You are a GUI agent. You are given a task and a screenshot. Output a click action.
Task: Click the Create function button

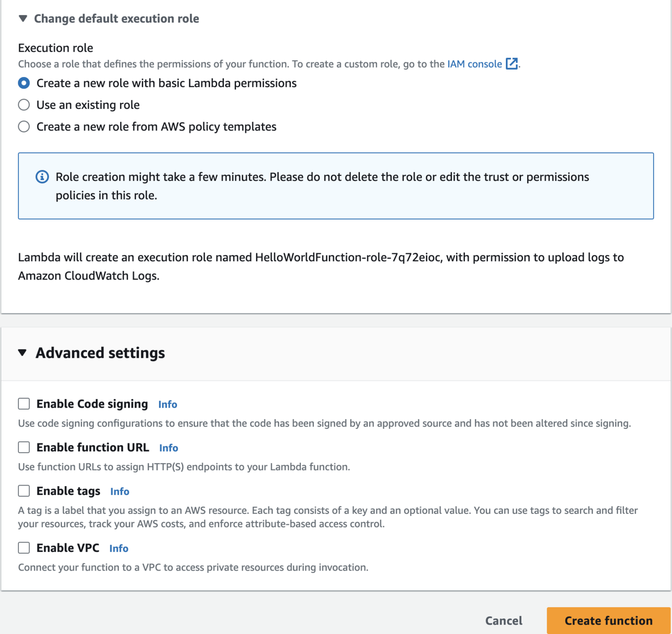click(609, 621)
